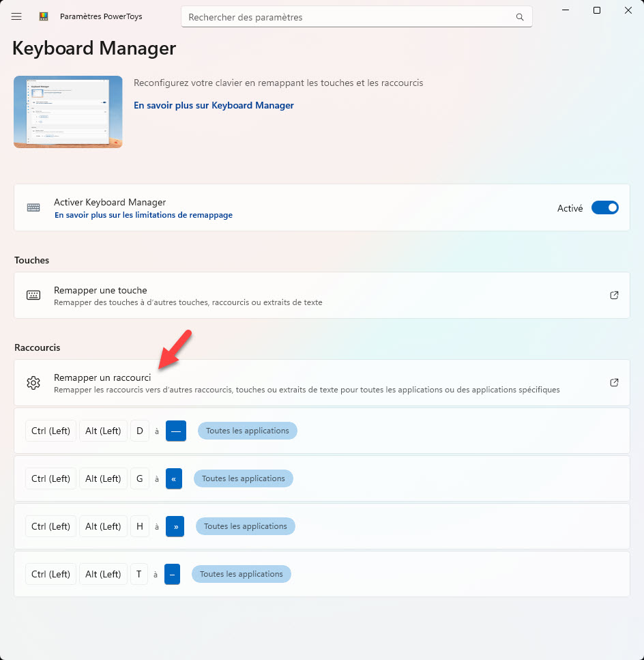Click gear icon on Remapper un raccourci
Image resolution: width=644 pixels, height=660 pixels.
33,383
